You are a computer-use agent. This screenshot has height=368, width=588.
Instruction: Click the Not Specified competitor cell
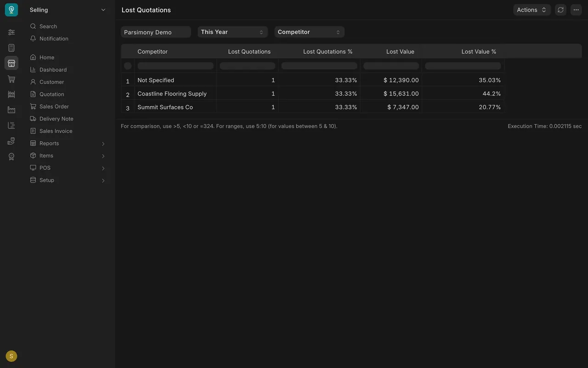click(x=175, y=80)
